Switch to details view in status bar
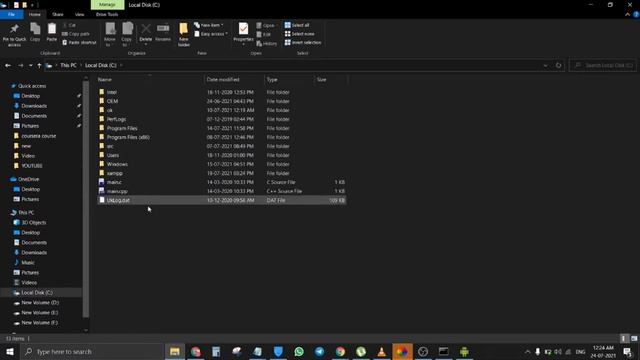 click(623, 339)
